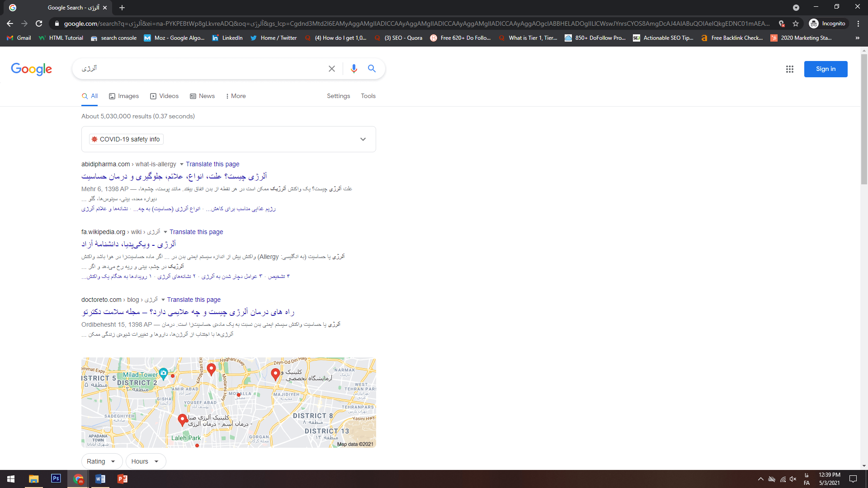Open the Moz - Google Algo bookmark
The image size is (868, 488).
coord(174,38)
